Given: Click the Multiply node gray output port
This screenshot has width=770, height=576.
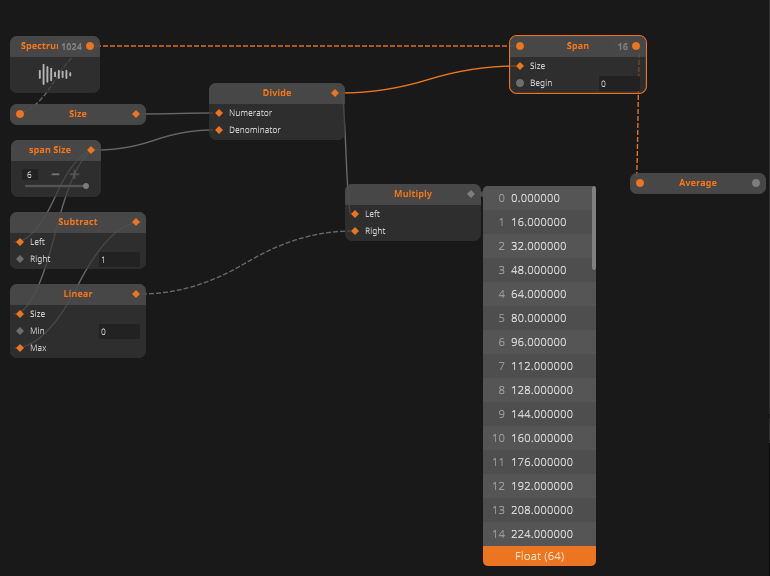Looking at the screenshot, I should click(x=471, y=194).
